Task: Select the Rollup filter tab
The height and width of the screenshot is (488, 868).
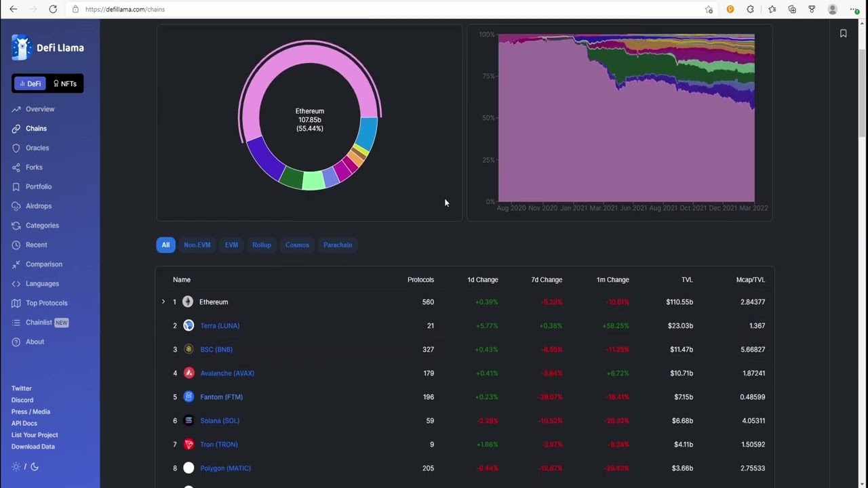Action: [262, 245]
